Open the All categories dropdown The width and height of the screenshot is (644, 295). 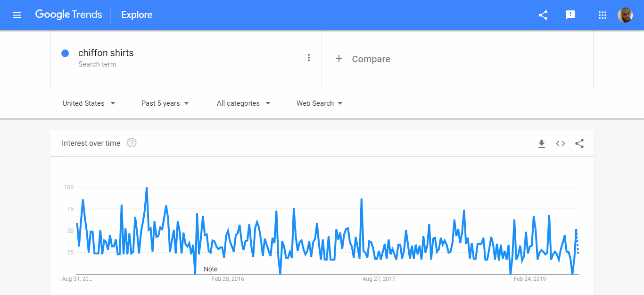(243, 103)
